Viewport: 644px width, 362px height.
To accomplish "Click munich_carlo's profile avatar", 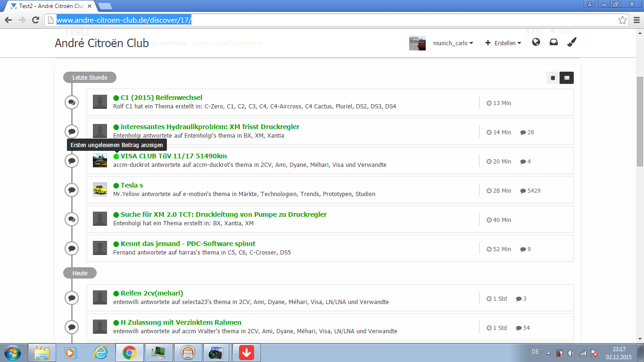I will click(x=417, y=43).
